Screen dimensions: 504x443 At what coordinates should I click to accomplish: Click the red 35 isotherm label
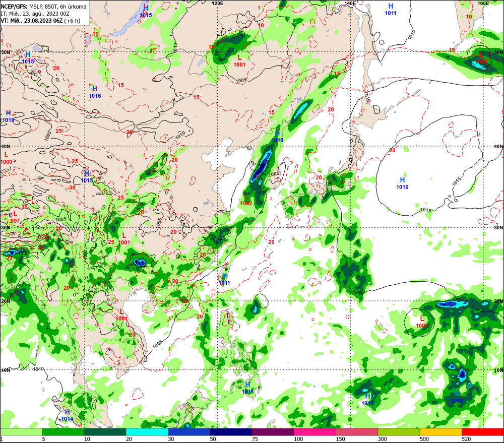[24, 207]
